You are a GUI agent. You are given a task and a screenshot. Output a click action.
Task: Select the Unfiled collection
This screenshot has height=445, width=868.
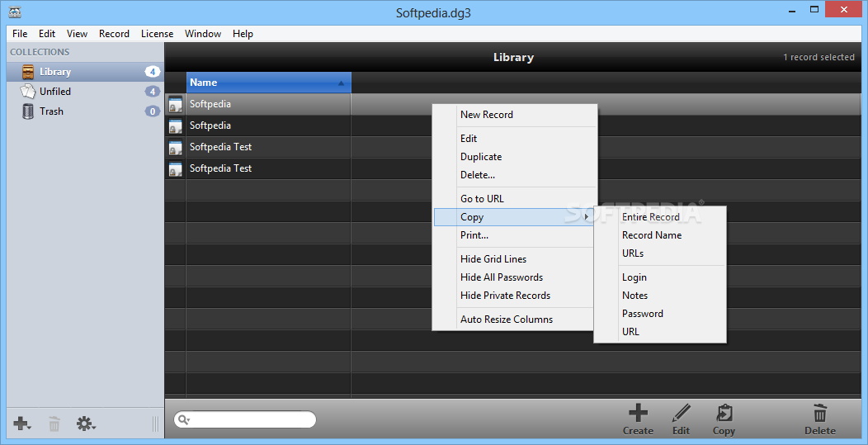click(85, 92)
